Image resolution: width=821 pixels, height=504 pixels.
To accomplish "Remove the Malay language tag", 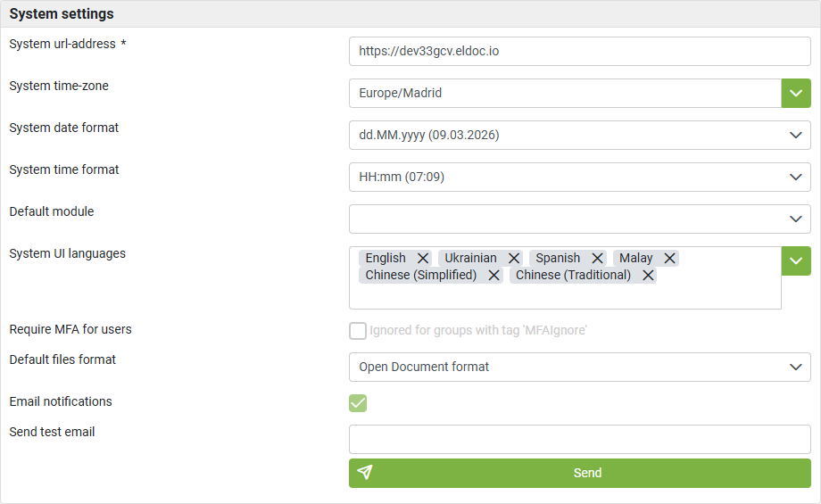I will coord(669,258).
